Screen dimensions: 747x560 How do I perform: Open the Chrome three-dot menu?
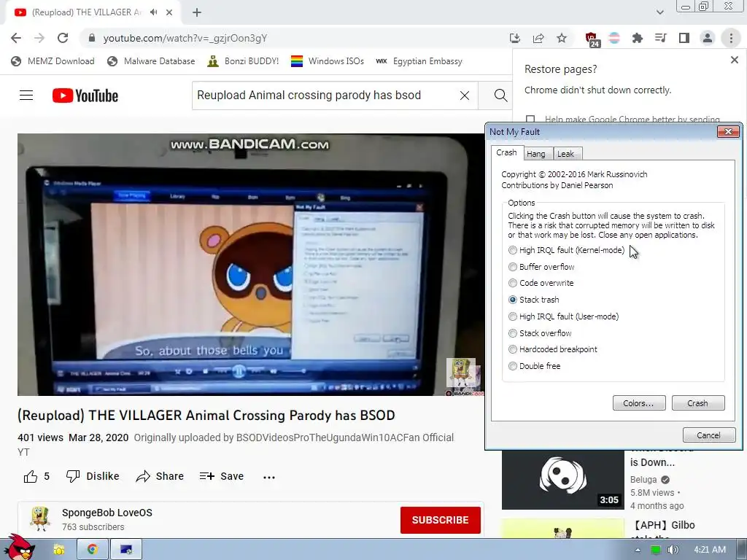(731, 38)
